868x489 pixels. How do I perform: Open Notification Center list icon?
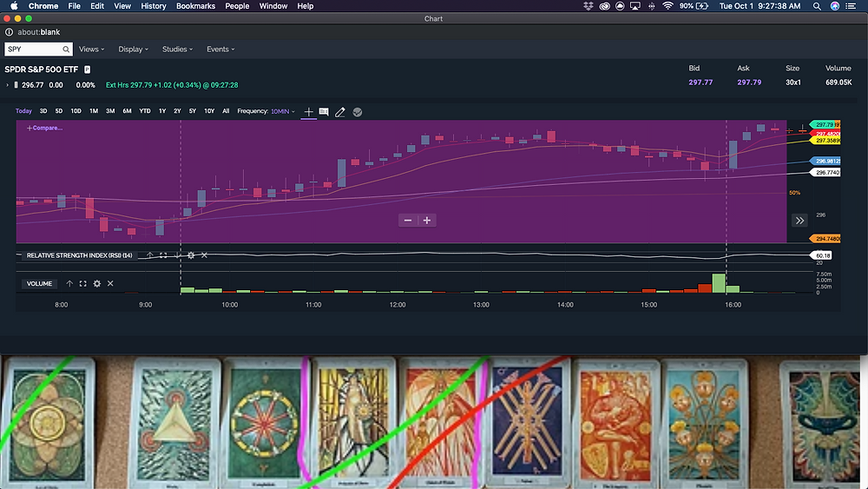[x=851, y=6]
